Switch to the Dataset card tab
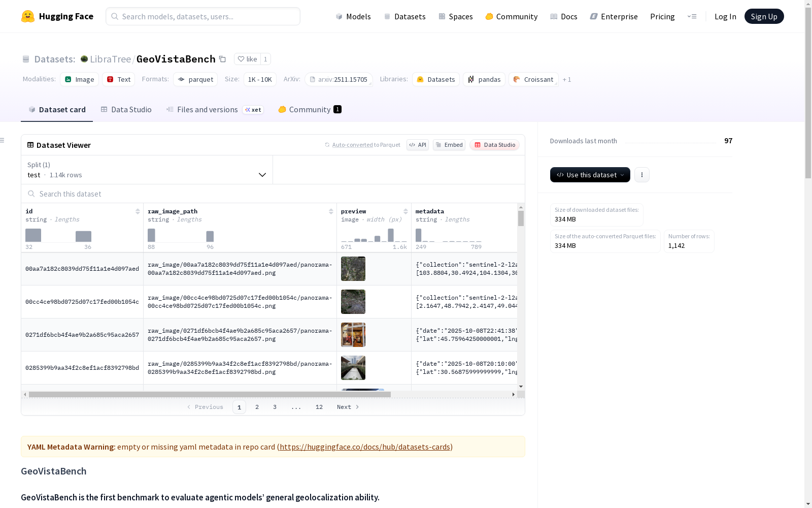The image size is (812, 508). tap(57, 110)
